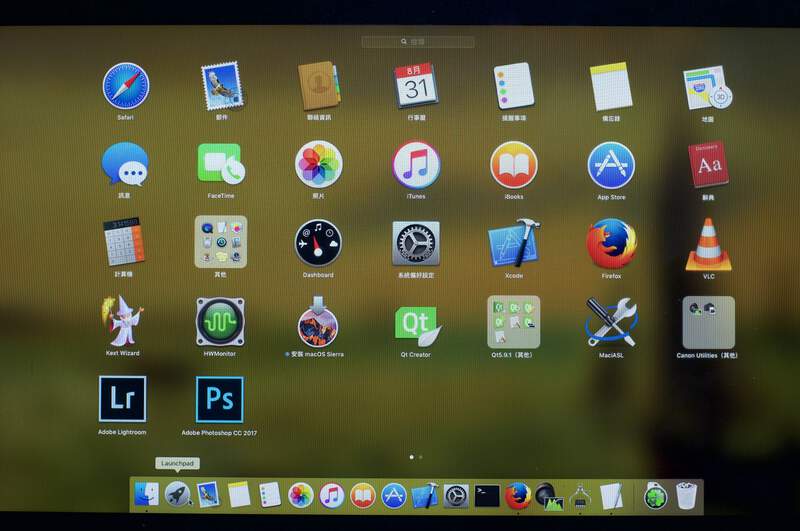
Task: Open the green clover app in the Dock
Action: coord(656,496)
